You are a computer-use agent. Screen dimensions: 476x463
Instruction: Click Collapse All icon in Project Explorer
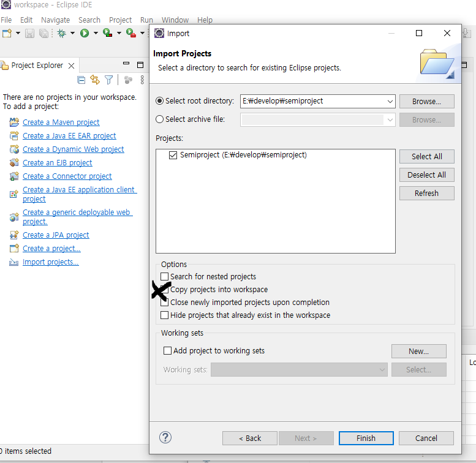(x=81, y=80)
